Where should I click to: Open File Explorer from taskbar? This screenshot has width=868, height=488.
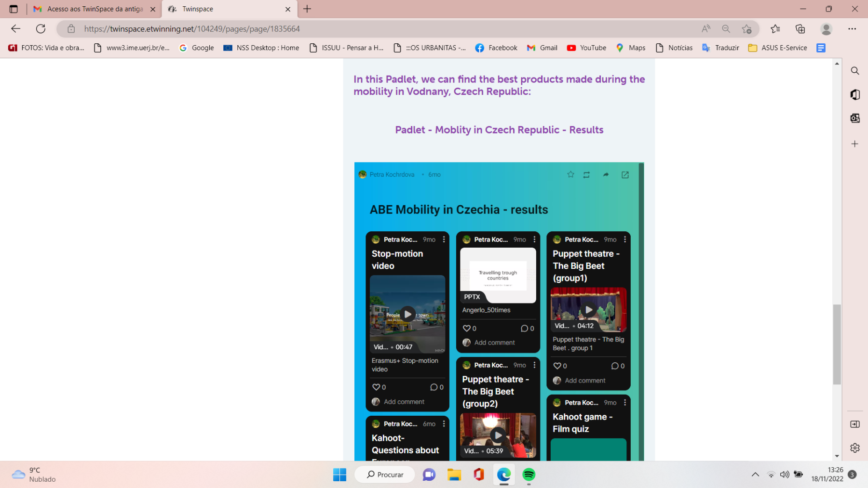click(x=454, y=475)
